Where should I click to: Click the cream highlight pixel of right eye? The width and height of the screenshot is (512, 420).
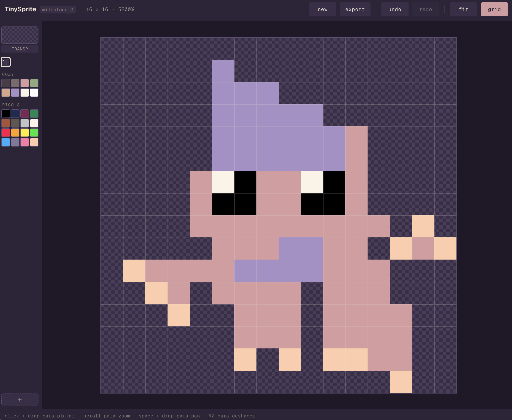pyautogui.click(x=312, y=182)
